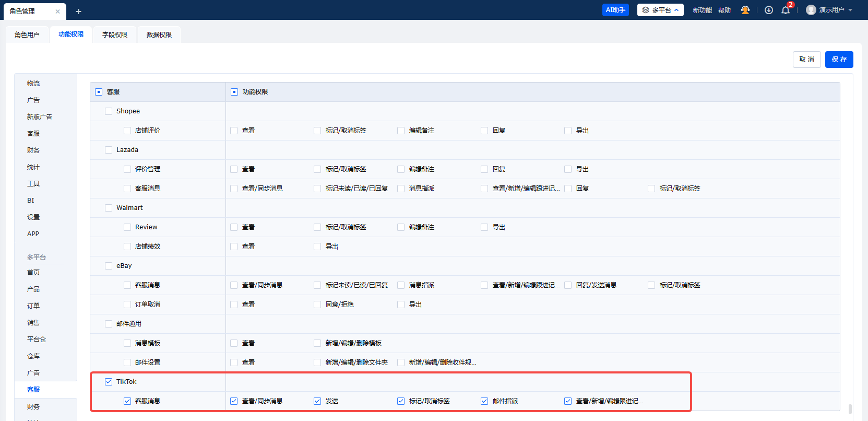Select 工具 in the left sidebar

33,184
